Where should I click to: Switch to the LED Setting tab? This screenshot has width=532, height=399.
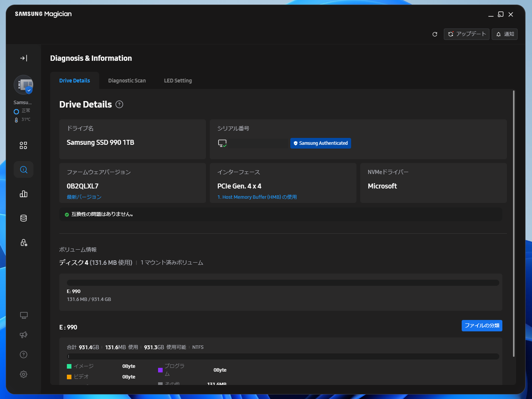pyautogui.click(x=178, y=81)
